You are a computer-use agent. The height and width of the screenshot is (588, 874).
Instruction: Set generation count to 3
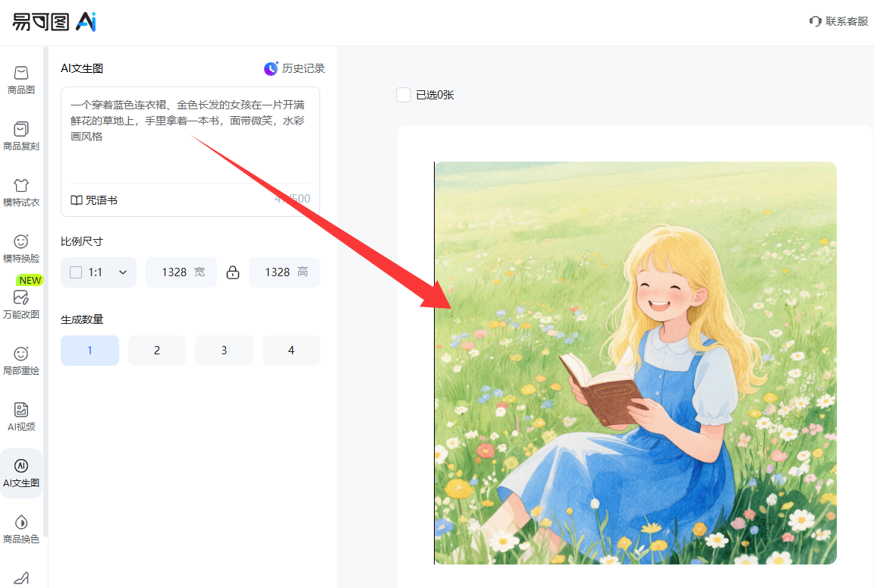(224, 350)
